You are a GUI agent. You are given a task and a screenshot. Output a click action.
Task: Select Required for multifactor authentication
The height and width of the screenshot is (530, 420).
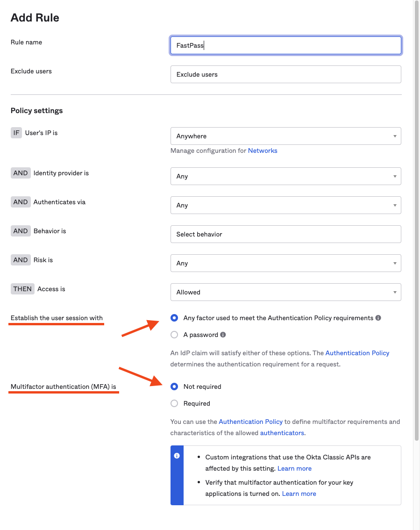pyautogui.click(x=174, y=403)
